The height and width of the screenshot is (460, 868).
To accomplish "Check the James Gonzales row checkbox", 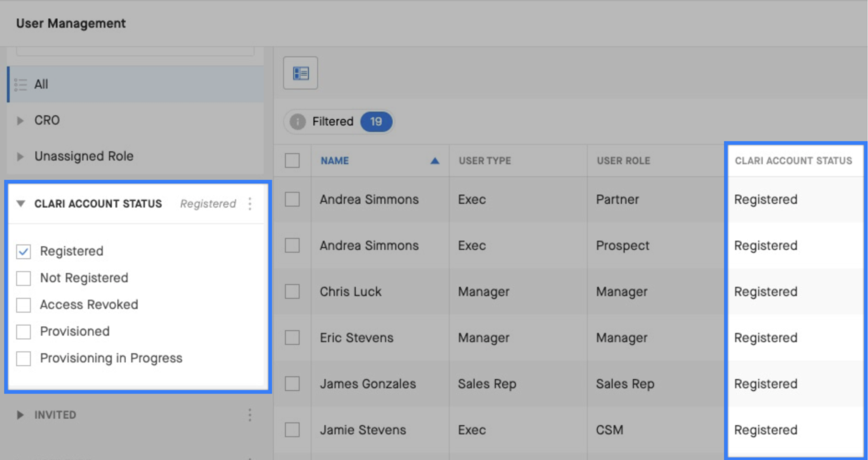I will 292,384.
